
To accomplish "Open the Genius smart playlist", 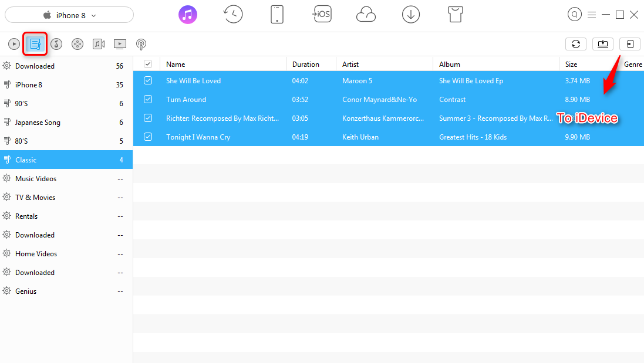I will [x=66, y=291].
